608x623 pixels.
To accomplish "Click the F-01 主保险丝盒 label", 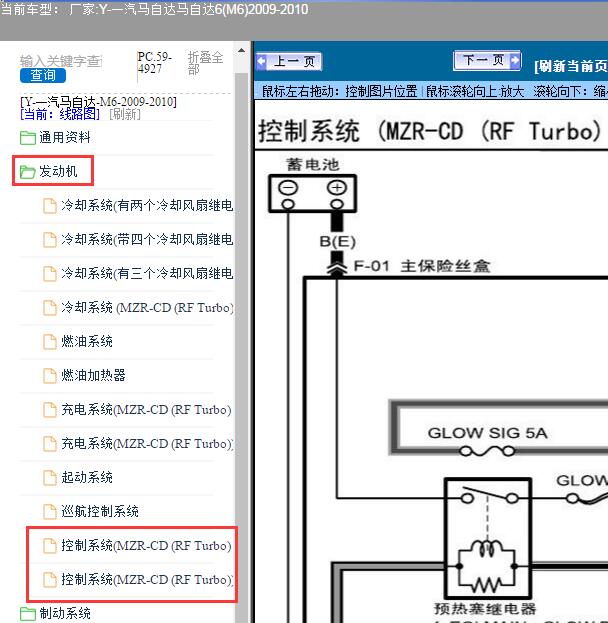I will (422, 266).
